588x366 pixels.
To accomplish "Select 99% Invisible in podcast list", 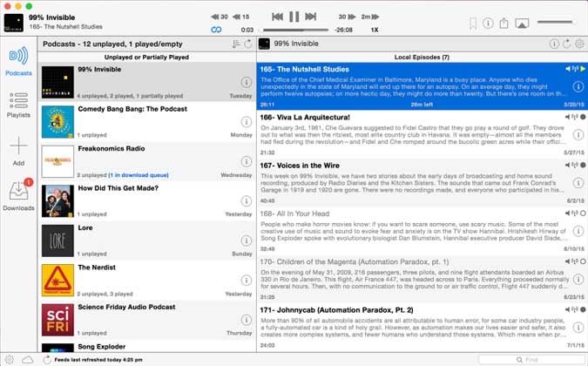I will 146,82.
